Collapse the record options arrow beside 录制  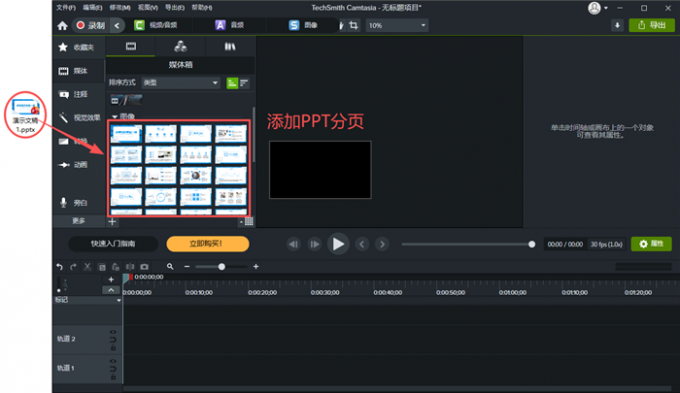point(117,26)
